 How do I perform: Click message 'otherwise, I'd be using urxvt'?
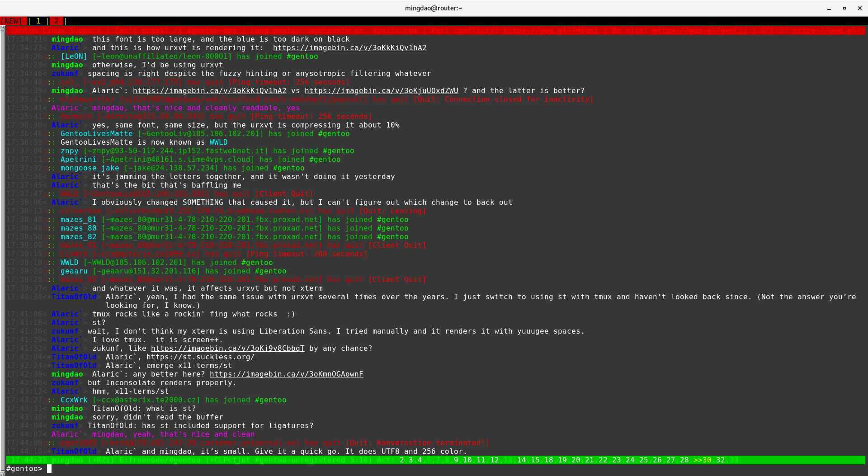tap(158, 65)
